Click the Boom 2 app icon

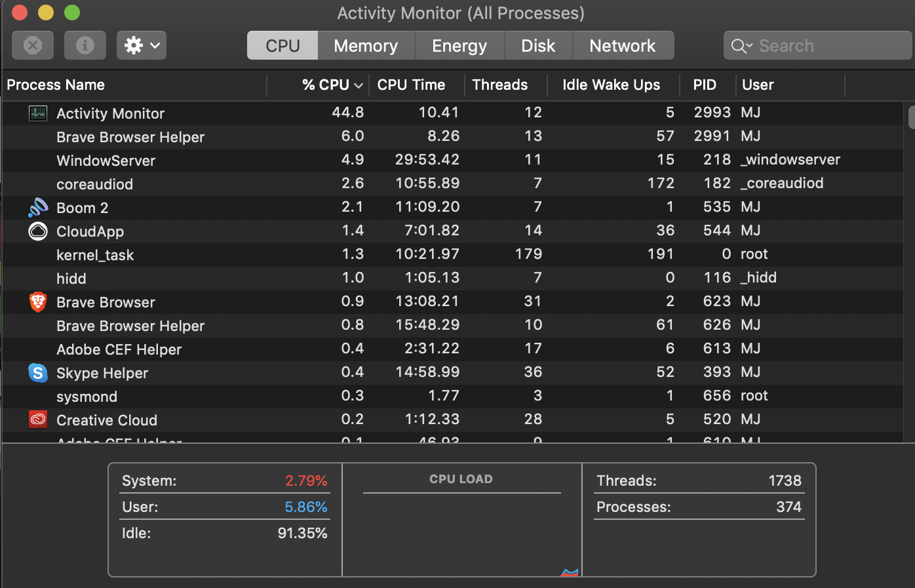click(38, 207)
